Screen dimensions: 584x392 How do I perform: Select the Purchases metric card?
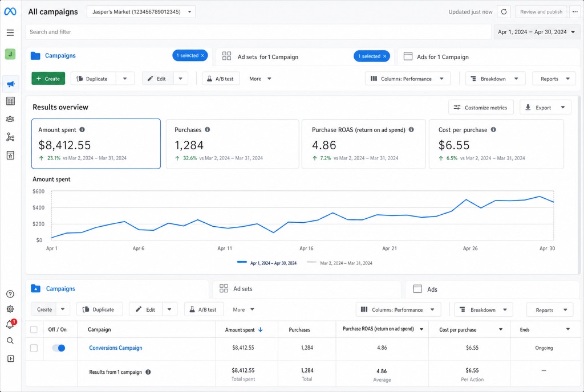click(x=233, y=144)
